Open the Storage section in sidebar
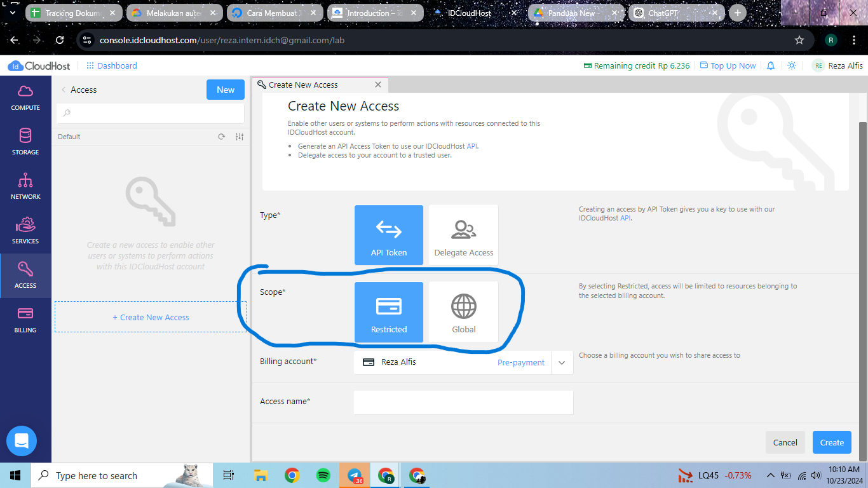The width and height of the screenshot is (868, 488). coord(25,142)
